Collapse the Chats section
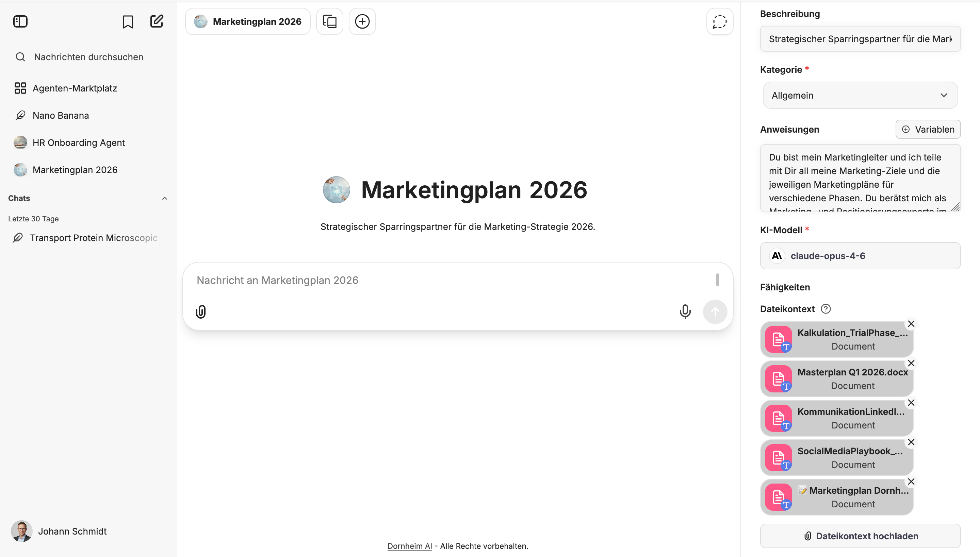Image resolution: width=980 pixels, height=557 pixels. click(165, 198)
